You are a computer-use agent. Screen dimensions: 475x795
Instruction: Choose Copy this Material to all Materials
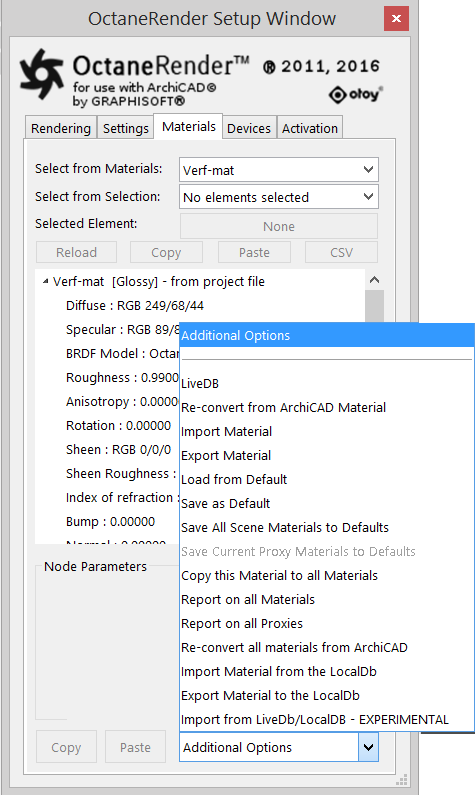(327, 575)
